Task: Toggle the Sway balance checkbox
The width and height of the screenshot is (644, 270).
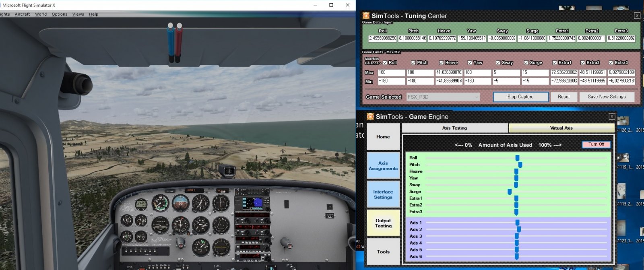Action: coord(498,62)
